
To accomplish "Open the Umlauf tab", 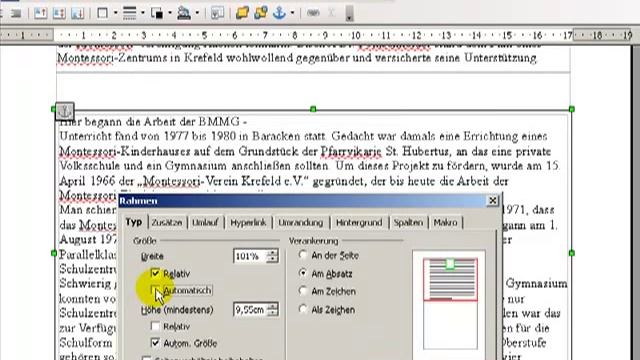I will [205, 222].
